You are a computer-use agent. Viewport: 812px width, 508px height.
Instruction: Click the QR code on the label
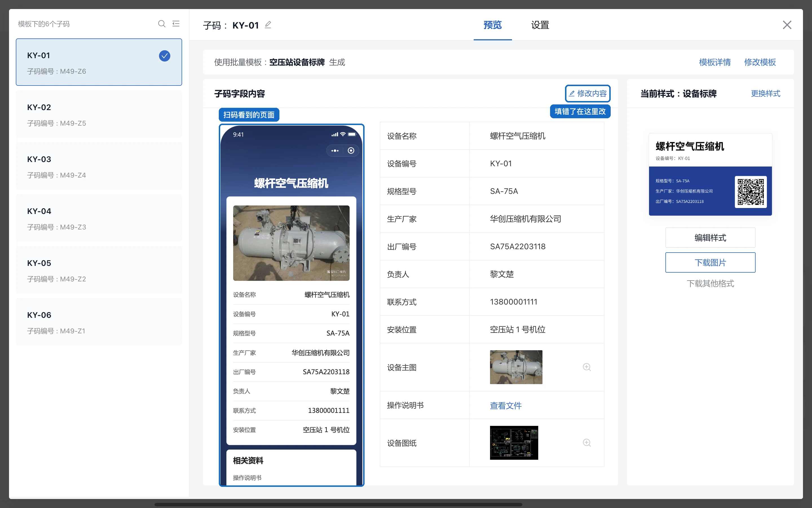[x=751, y=192]
